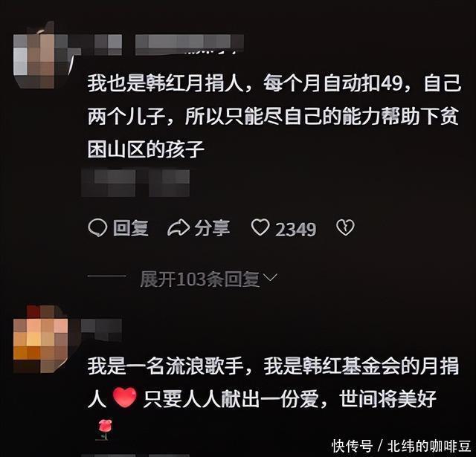Click the rose emoji in comment
Viewport: 476px width, 457px height.
[x=104, y=429]
